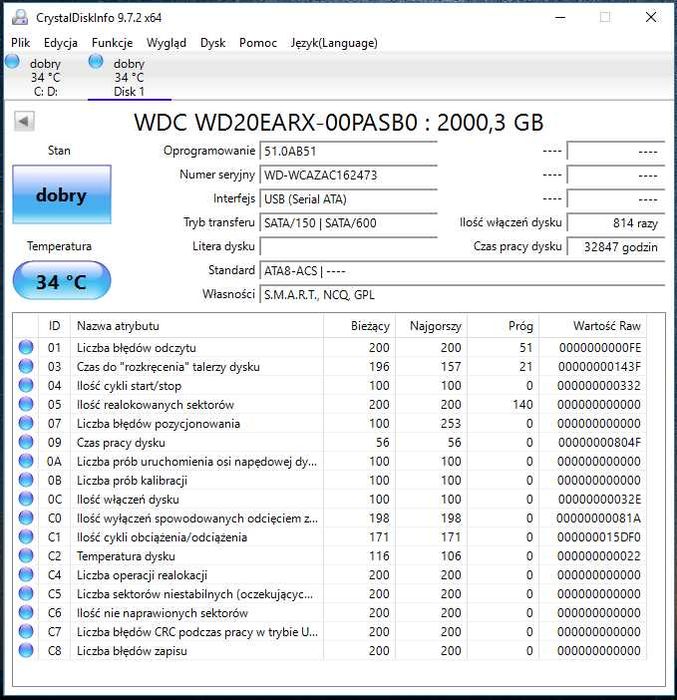The image size is (677, 700).
Task: Click status orb for attribute C8
Action: [x=26, y=650]
